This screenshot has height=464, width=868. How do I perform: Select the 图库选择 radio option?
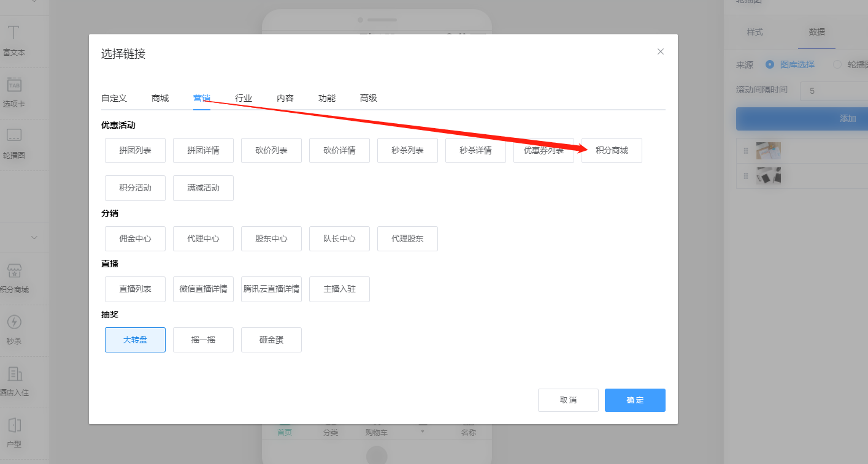click(770, 64)
